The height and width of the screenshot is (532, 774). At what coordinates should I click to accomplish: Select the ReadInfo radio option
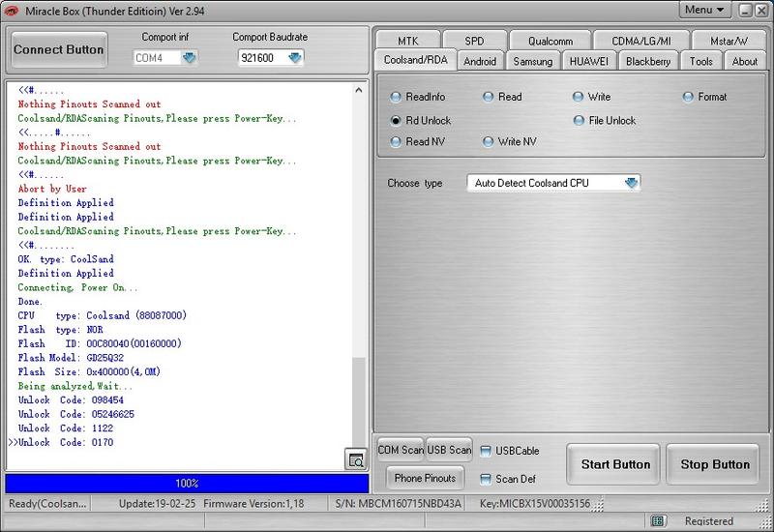pyautogui.click(x=417, y=97)
